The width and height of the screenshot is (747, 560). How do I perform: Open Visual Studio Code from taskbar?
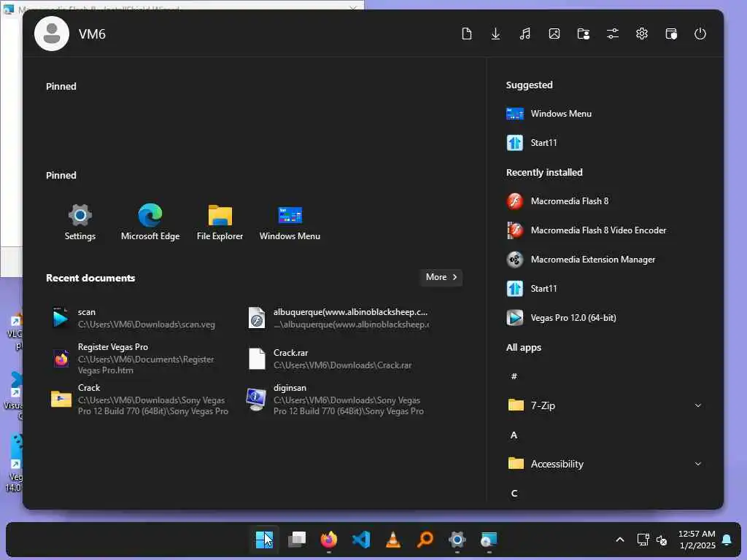(361, 540)
